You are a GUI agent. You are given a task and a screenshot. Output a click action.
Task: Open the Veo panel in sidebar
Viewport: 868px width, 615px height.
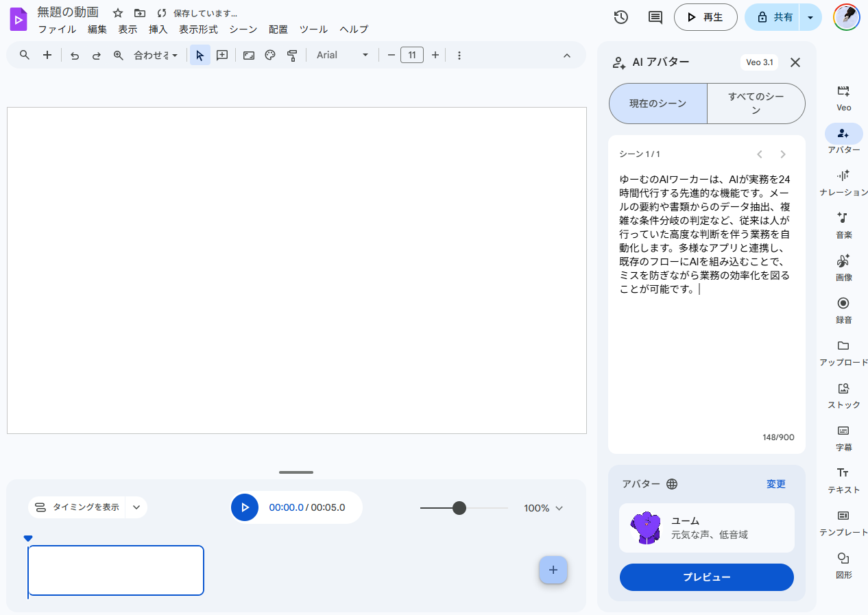[x=843, y=98]
